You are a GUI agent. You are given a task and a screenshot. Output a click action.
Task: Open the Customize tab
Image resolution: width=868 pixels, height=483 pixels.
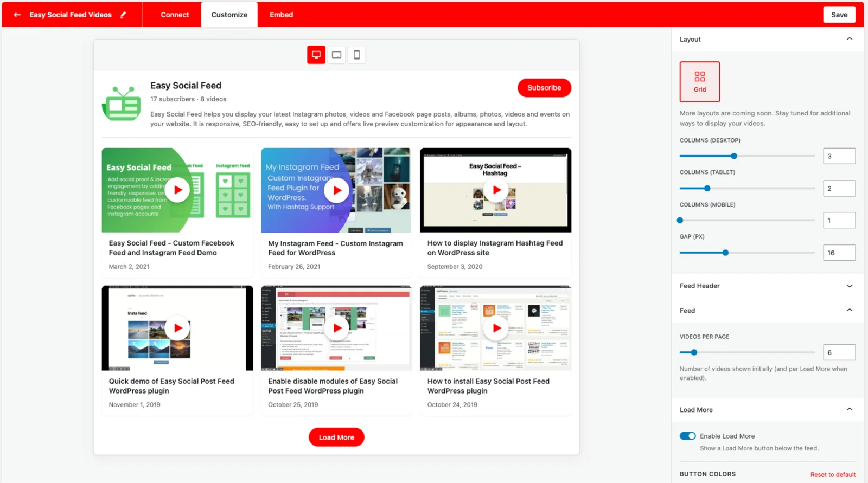click(x=229, y=15)
